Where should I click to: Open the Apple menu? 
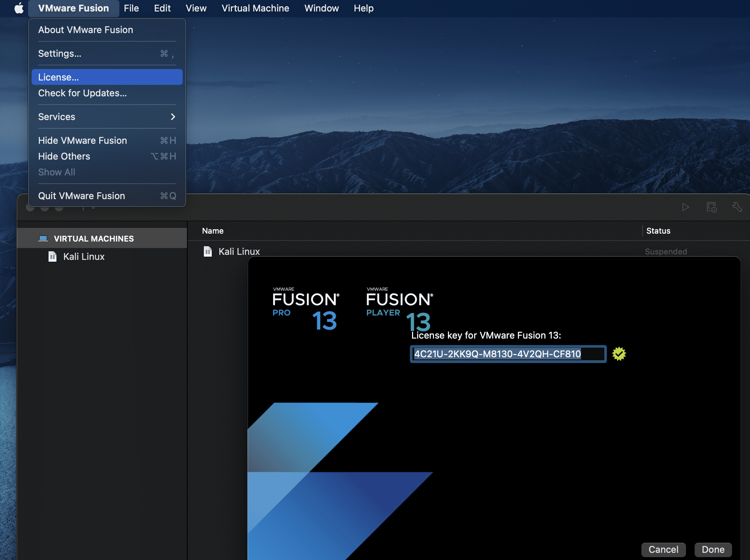[x=19, y=8]
